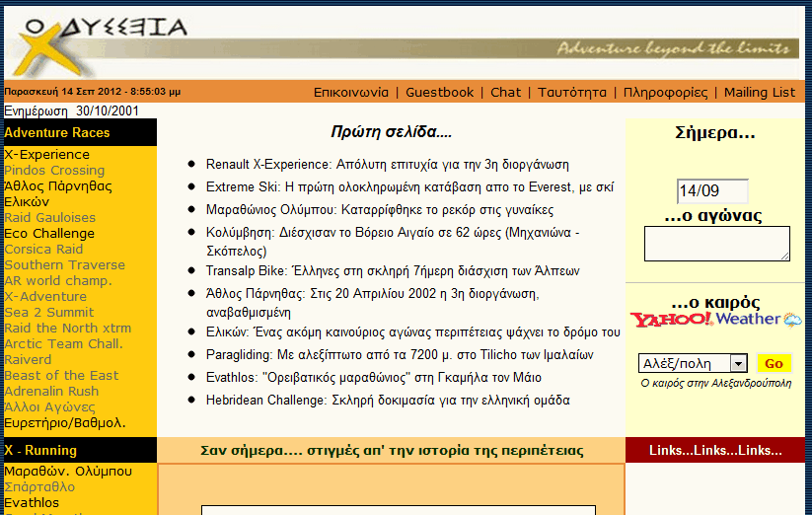Click the empty race text area
Viewport: 812px width, 515px height.
(716, 244)
